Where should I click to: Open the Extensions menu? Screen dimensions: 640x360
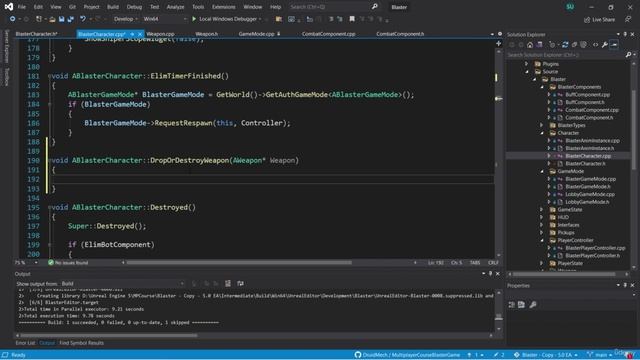coord(224,7)
